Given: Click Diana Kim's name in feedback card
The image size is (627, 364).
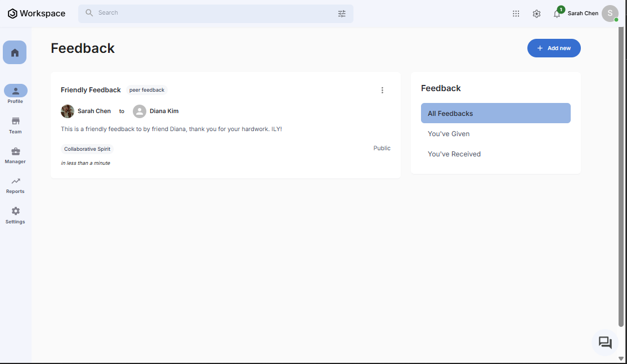Looking at the screenshot, I should pyautogui.click(x=164, y=111).
